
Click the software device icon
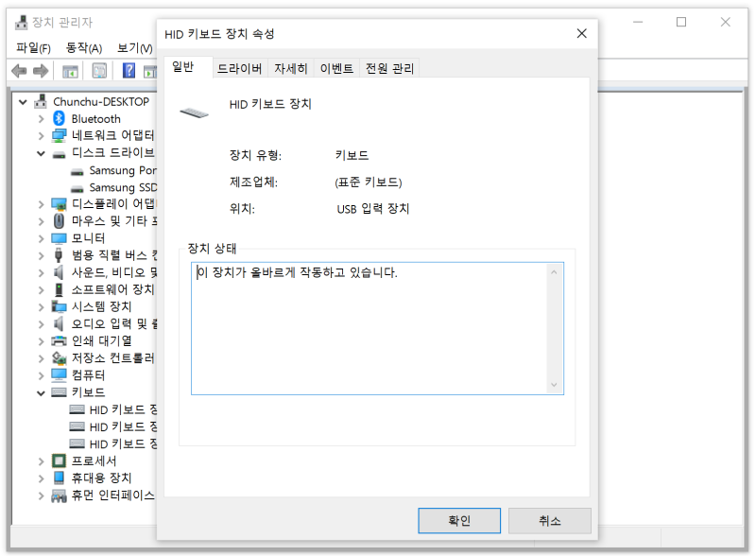(59, 289)
